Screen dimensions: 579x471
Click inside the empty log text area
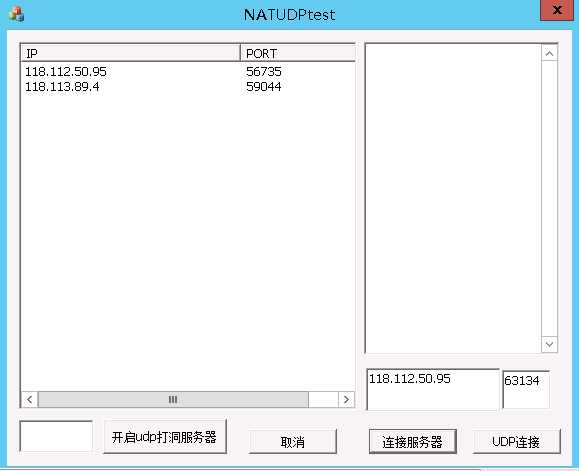[453, 198]
